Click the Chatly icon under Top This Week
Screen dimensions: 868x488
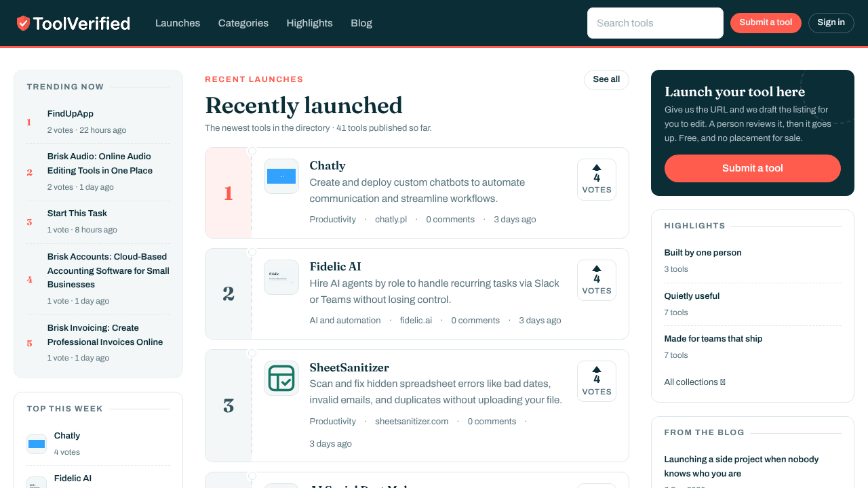click(x=37, y=444)
